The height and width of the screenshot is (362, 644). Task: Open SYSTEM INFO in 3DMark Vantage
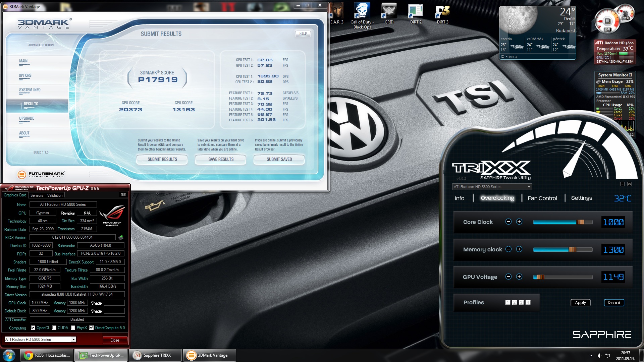click(30, 90)
